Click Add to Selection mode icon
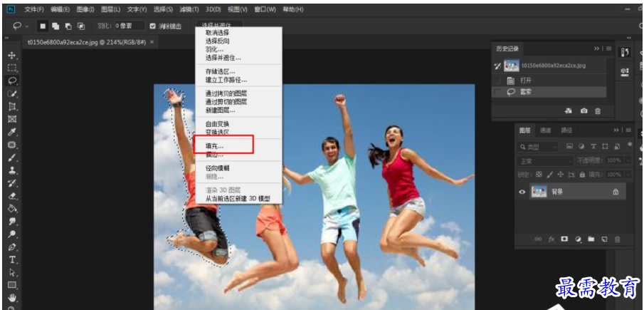644x310 pixels. point(56,26)
